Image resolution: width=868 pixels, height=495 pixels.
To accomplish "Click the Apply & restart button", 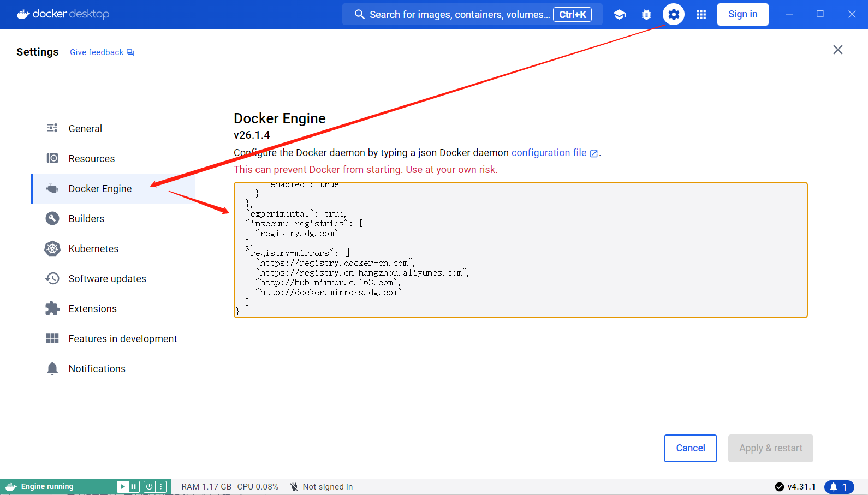I will [x=771, y=448].
